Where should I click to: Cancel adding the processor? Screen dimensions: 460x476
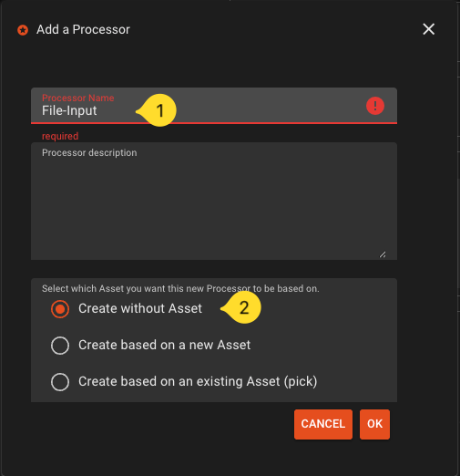323,424
